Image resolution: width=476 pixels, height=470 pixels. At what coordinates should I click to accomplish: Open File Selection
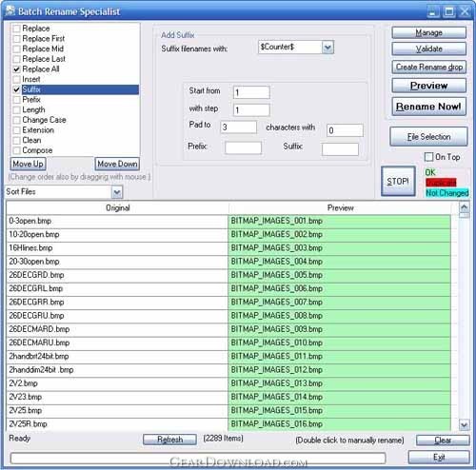[428, 137]
